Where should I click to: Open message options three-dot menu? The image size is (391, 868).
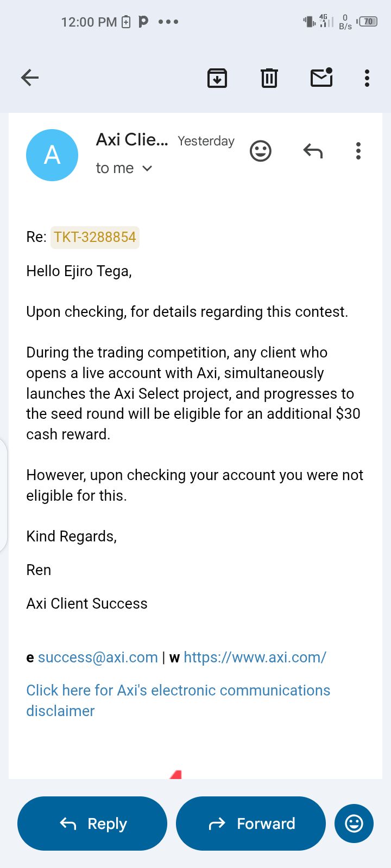358,151
